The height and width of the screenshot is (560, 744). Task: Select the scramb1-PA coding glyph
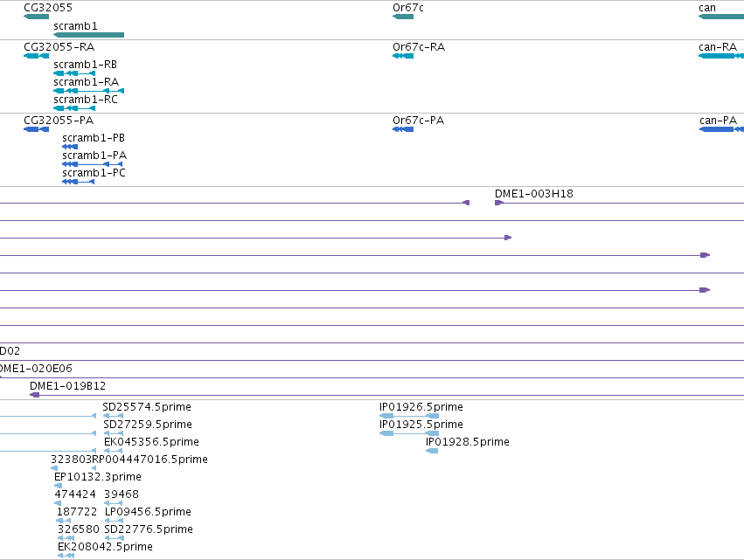(92, 164)
